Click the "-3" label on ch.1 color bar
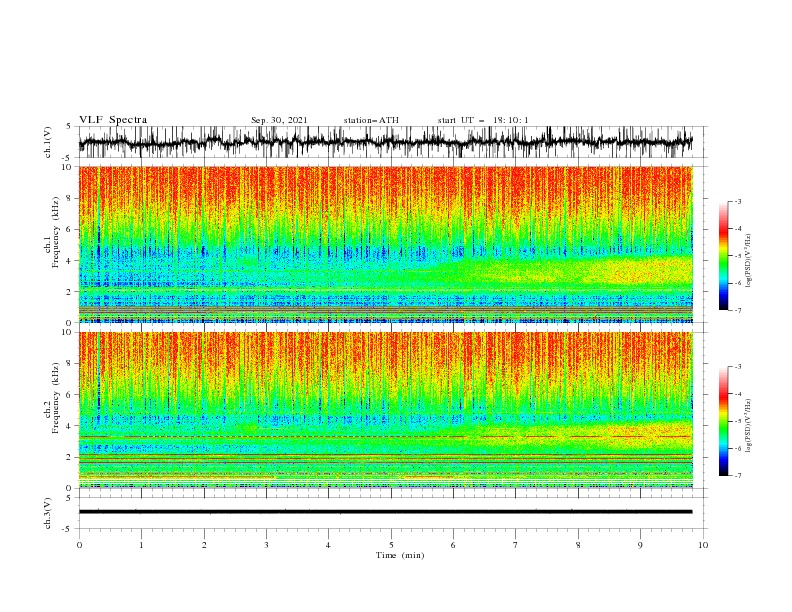The image size is (792, 612). pos(737,201)
